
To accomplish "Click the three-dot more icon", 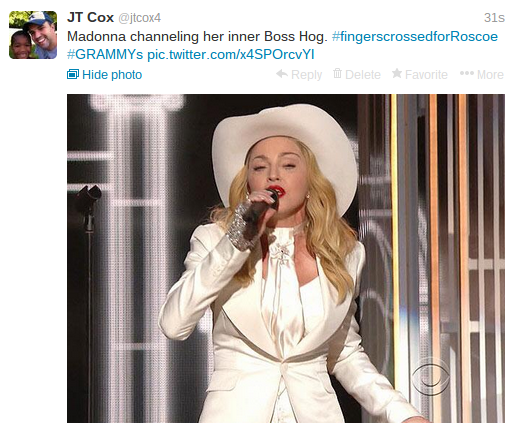I will (x=467, y=73).
